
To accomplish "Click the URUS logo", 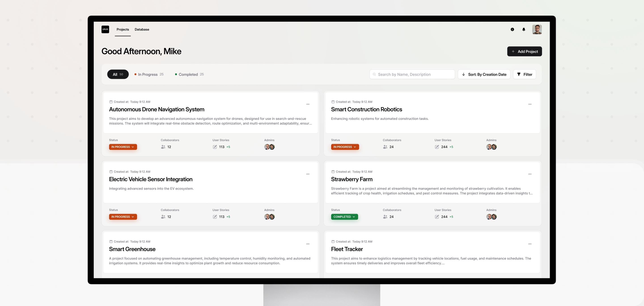I will click(105, 29).
